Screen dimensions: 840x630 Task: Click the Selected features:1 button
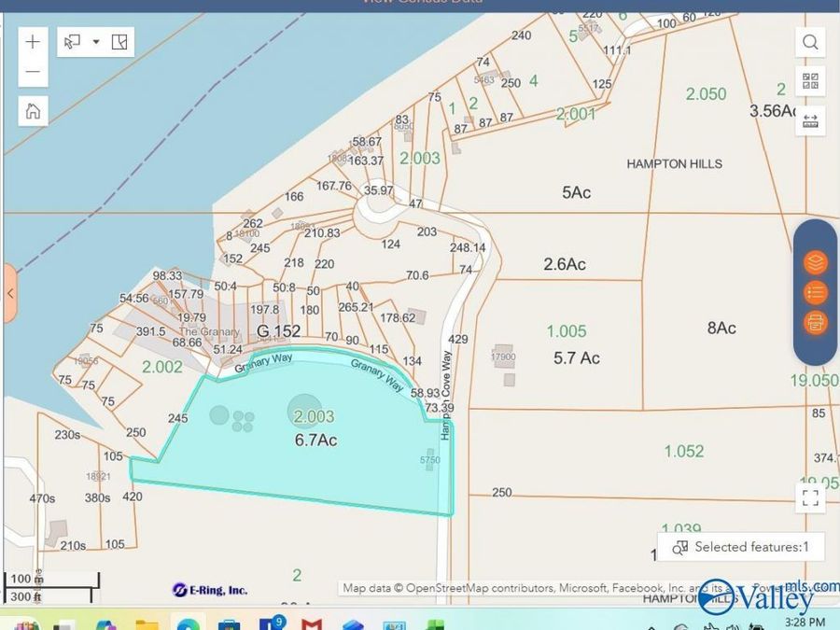[x=741, y=547]
